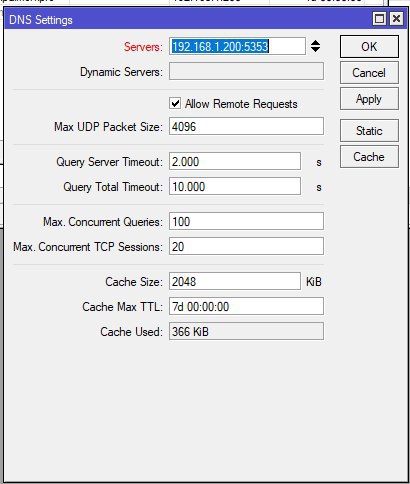This screenshot has height=484, width=410.
Task: Click the KiB unit beside Cache Size
Action: pos(314,282)
